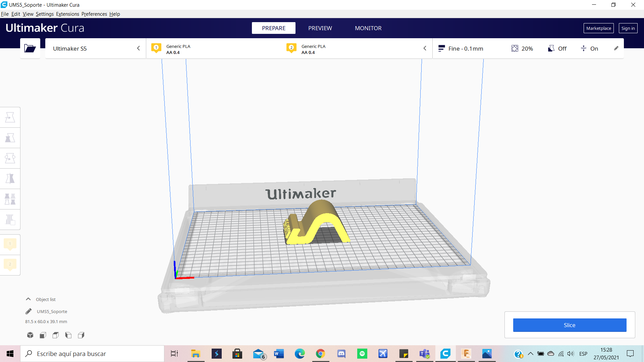Choose Extruder 2 in left toolbar
The height and width of the screenshot is (362, 644).
click(10, 265)
